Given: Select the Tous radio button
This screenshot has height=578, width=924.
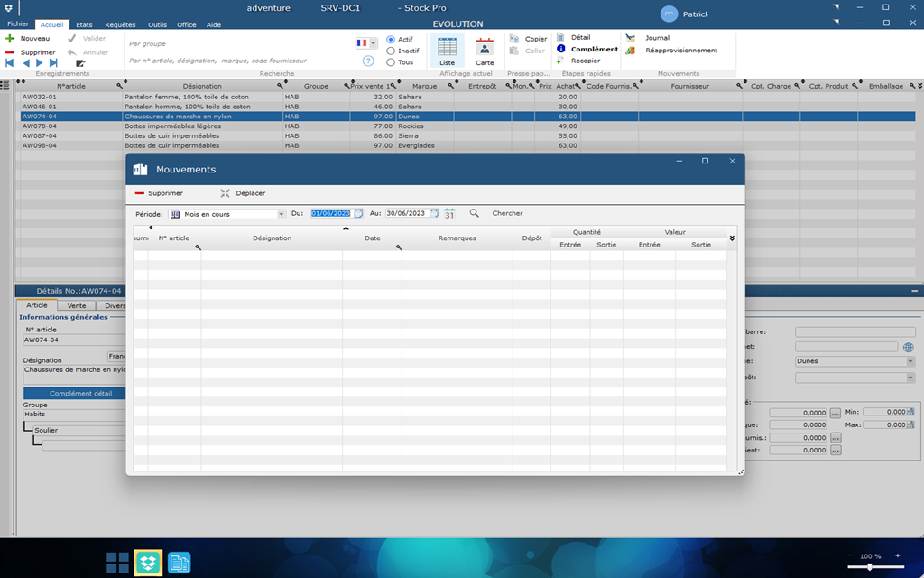Looking at the screenshot, I should pyautogui.click(x=391, y=62).
